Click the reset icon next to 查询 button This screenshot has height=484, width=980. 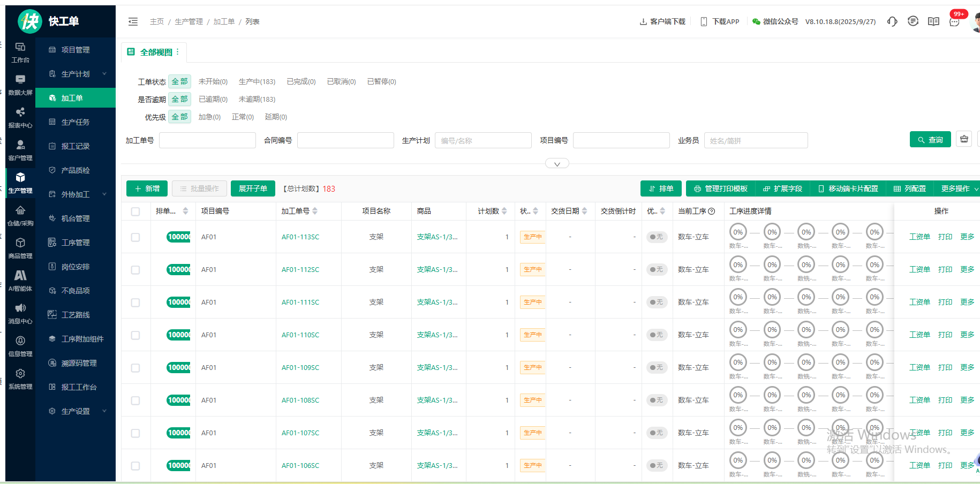click(964, 139)
